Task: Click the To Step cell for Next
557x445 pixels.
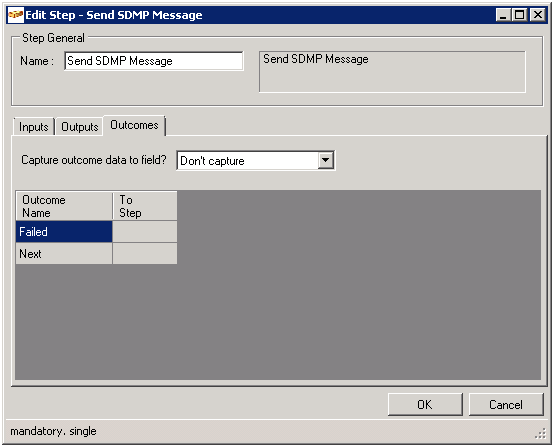Action: click(x=145, y=254)
